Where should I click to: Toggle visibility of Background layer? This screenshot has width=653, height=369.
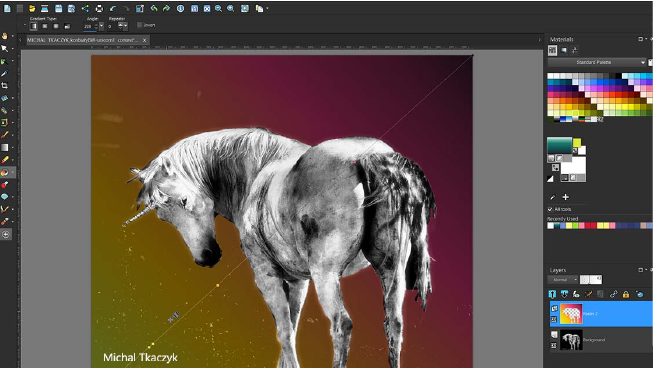(x=554, y=334)
